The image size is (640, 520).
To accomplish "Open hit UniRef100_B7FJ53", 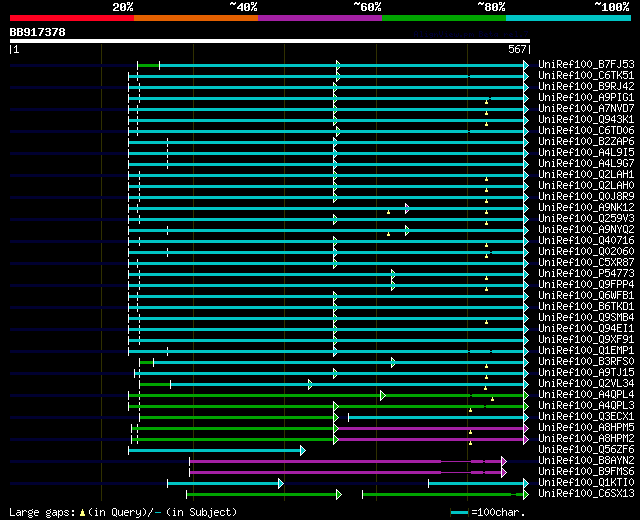I will 586,64.
